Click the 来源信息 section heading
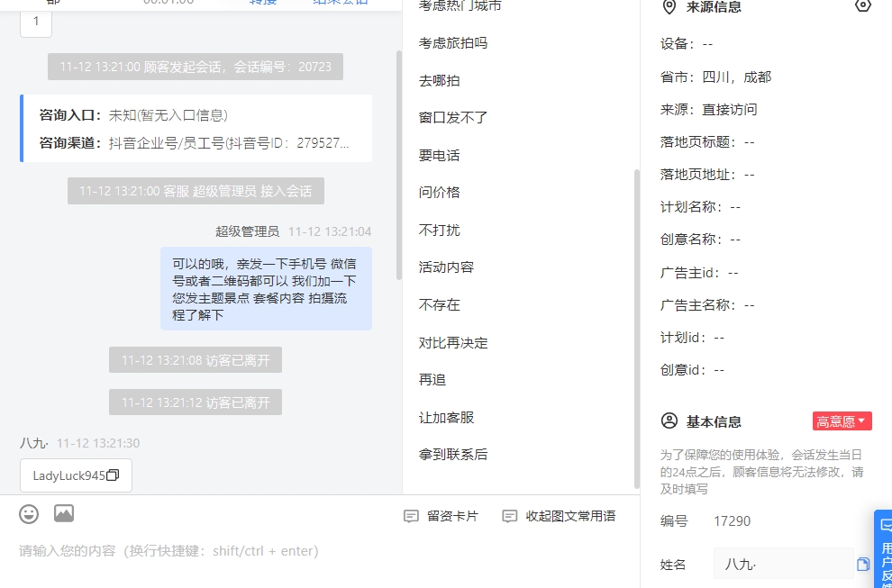Image resolution: width=892 pixels, height=588 pixels. tap(714, 7)
